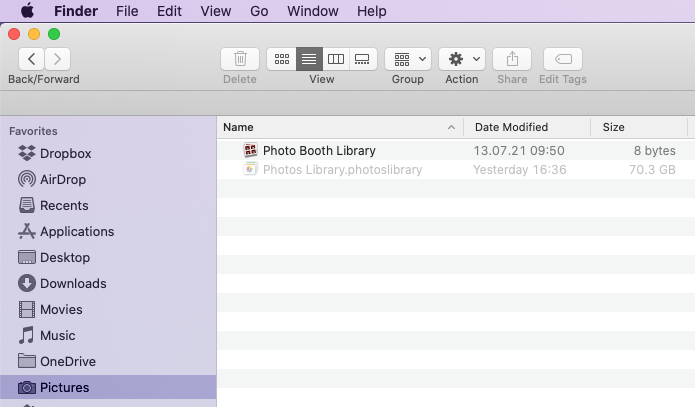
Task: Select Photos Library.photoslibrary name text
Action: pos(343,170)
